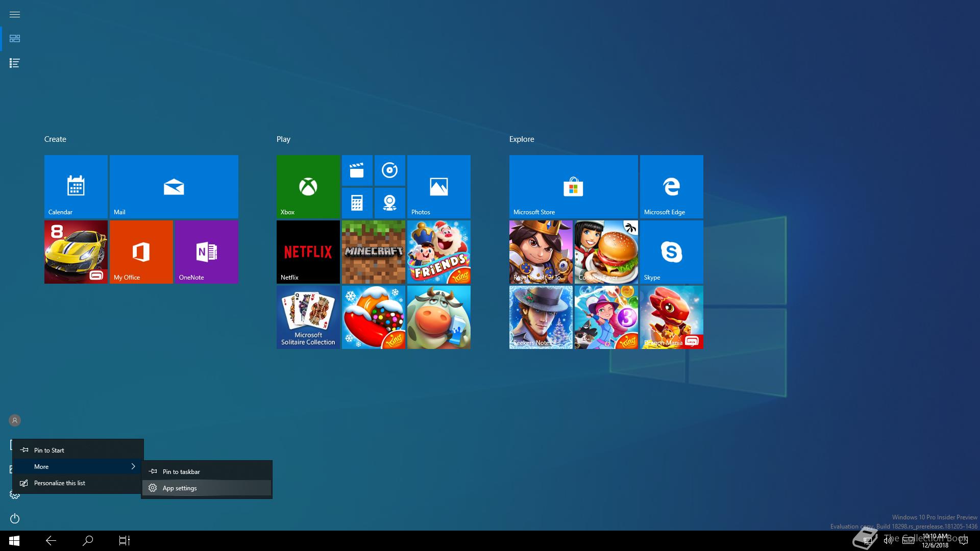Open the Microsoft Store tile
Screen dimensions: 980x551
click(x=573, y=187)
